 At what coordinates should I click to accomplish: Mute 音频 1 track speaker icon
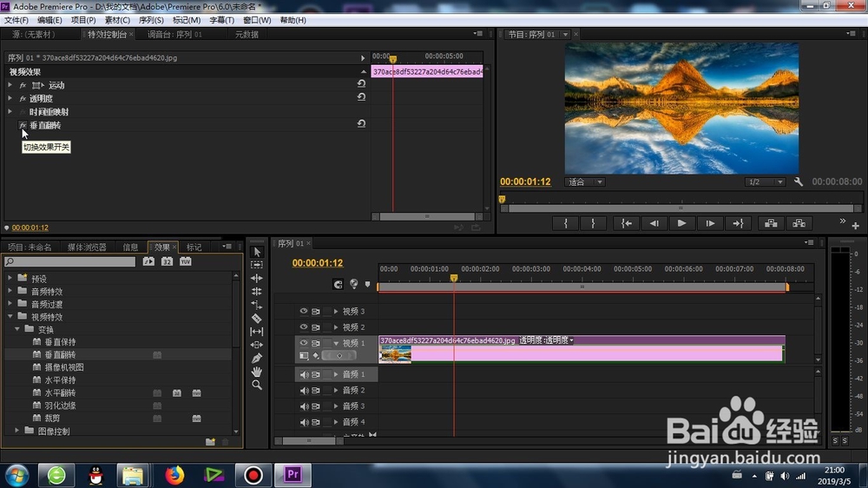tap(303, 374)
